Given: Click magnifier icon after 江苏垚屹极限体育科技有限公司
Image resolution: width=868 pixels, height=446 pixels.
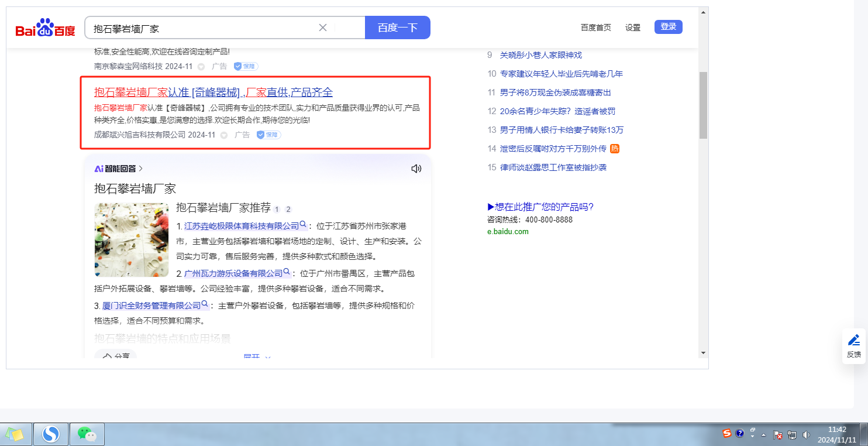Looking at the screenshot, I should pyautogui.click(x=304, y=225).
